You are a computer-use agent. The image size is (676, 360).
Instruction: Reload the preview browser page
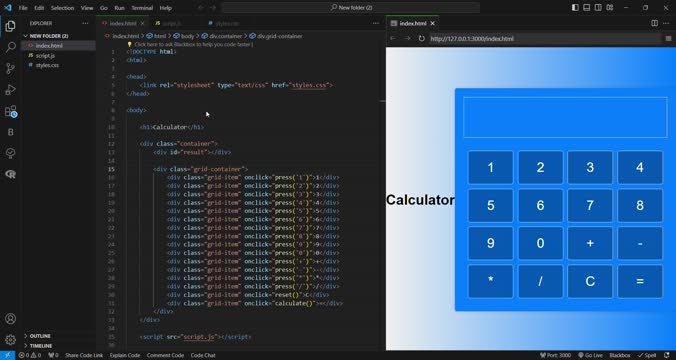click(422, 38)
